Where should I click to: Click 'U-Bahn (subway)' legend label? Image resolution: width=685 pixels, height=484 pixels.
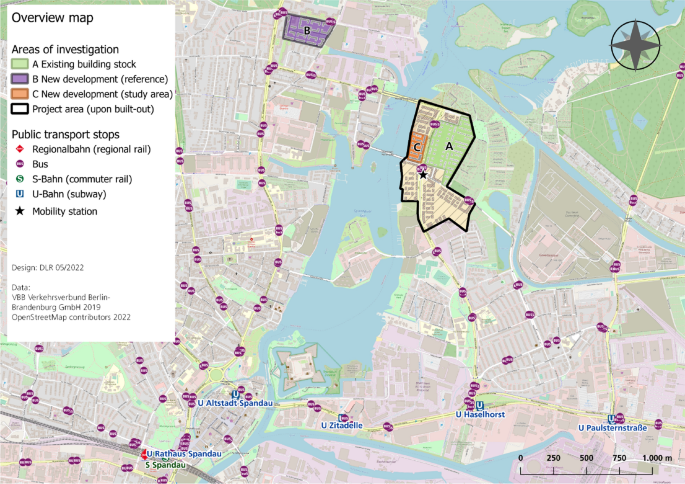[69, 194]
